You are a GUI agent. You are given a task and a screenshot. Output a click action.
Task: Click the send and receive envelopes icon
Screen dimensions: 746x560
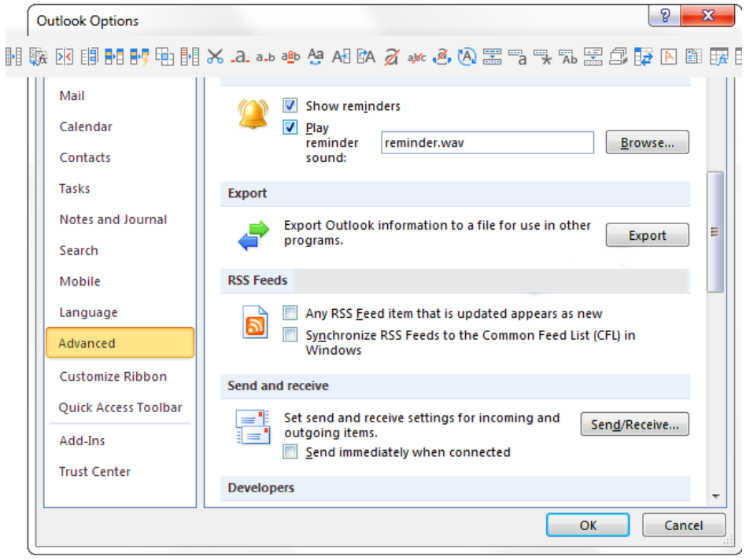[253, 427]
